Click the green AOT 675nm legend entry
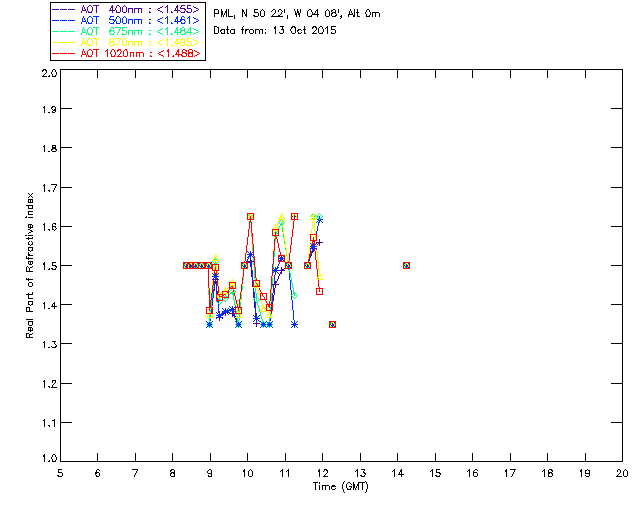 [x=126, y=31]
